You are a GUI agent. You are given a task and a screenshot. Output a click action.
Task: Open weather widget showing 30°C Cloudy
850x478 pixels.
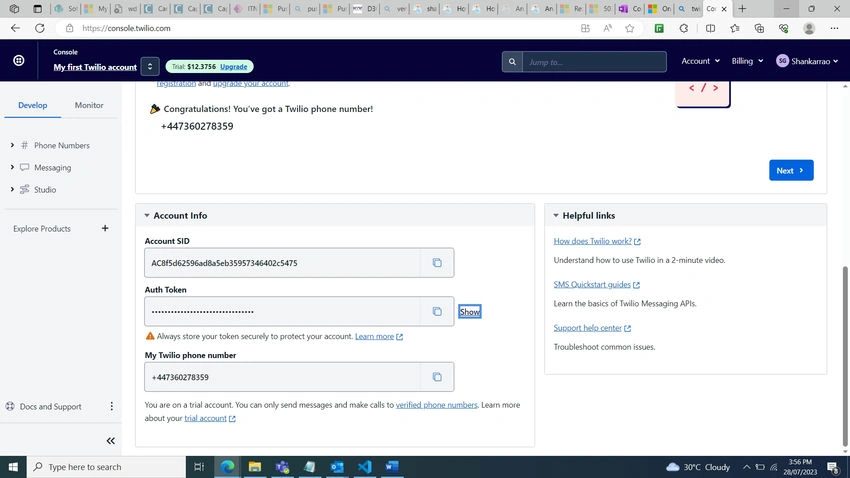click(x=698, y=467)
